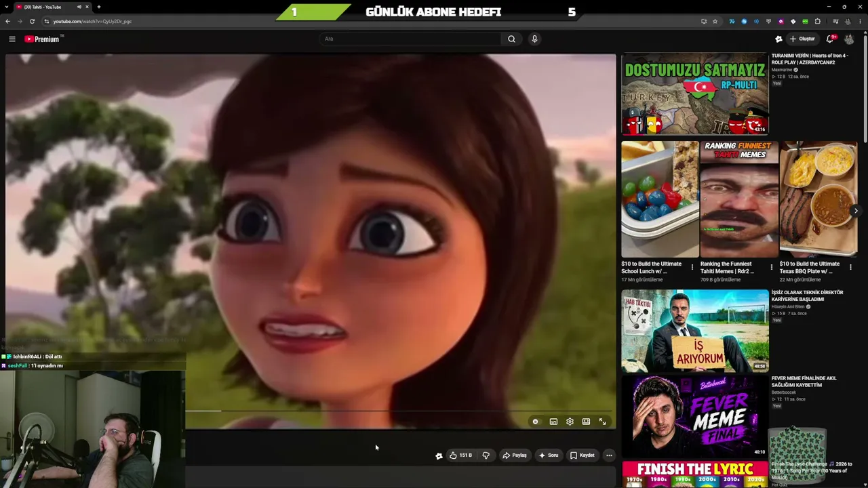Open options for the Texas BBQ short
868x488 pixels.
point(850,268)
